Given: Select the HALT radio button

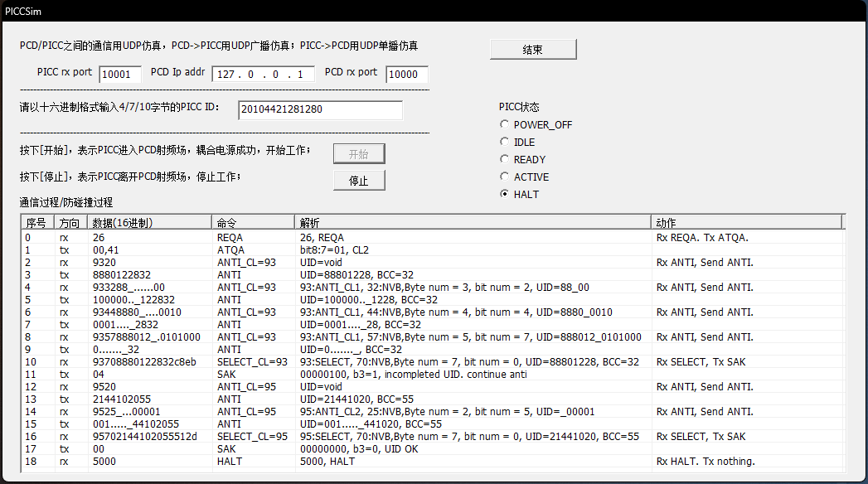Looking at the screenshot, I should 505,195.
